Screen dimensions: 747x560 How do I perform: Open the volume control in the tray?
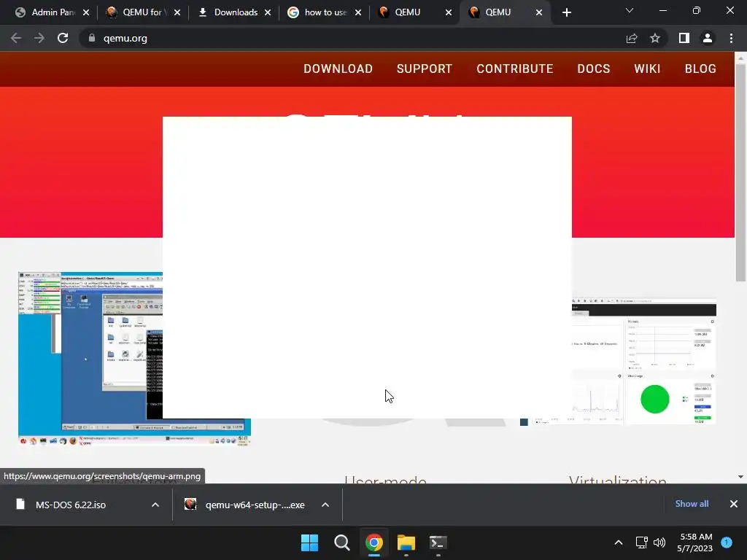(x=659, y=542)
